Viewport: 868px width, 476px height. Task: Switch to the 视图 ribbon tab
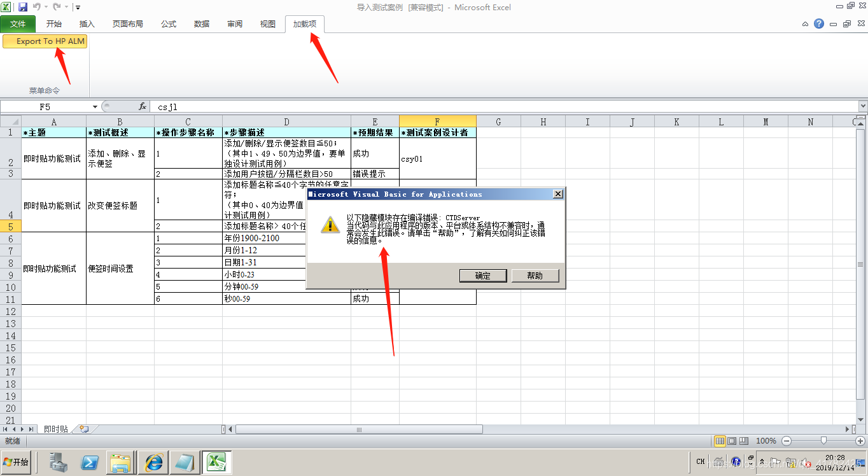[268, 24]
